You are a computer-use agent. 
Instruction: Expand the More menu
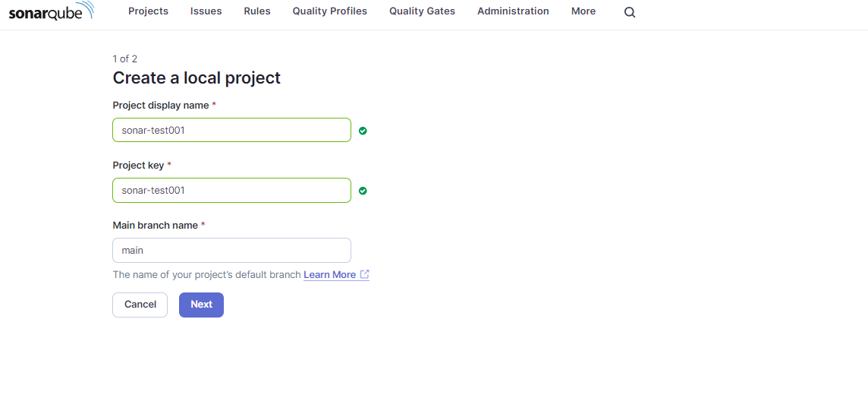[x=583, y=11]
